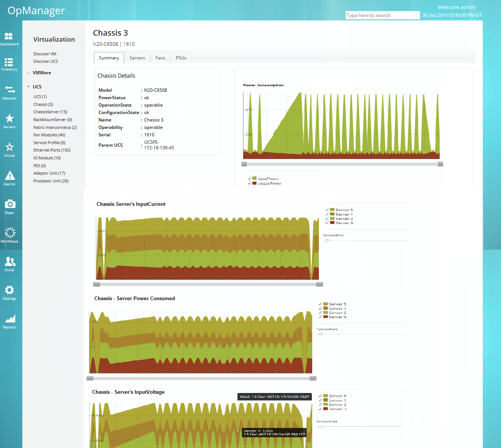This screenshot has width=501, height=448.
Task: Click the Welcome admin text
Action: click(456, 7)
